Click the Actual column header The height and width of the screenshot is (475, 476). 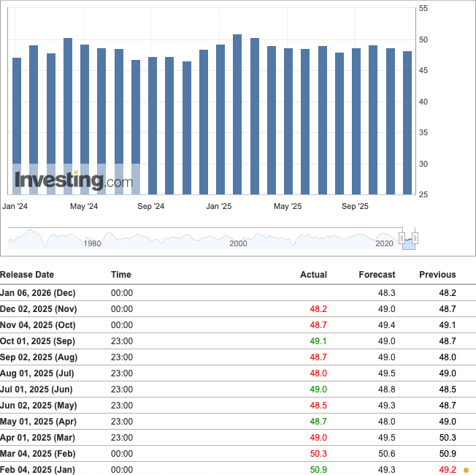coord(313,275)
